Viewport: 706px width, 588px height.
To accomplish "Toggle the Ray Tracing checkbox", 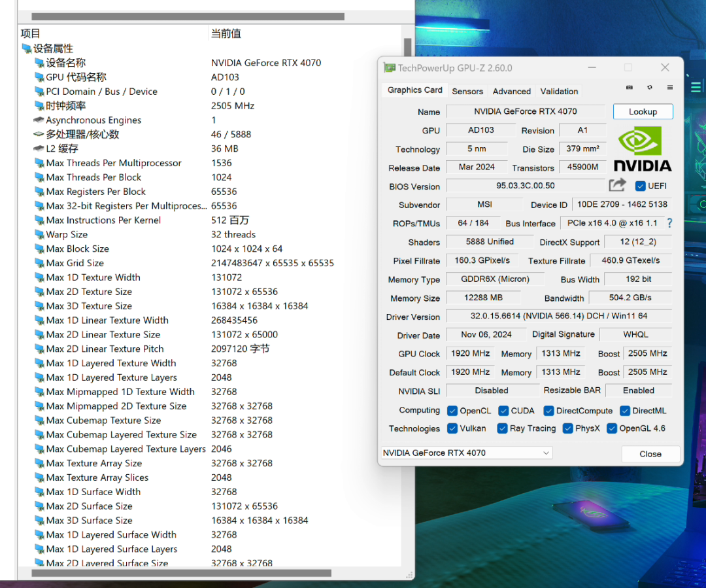I will [502, 428].
